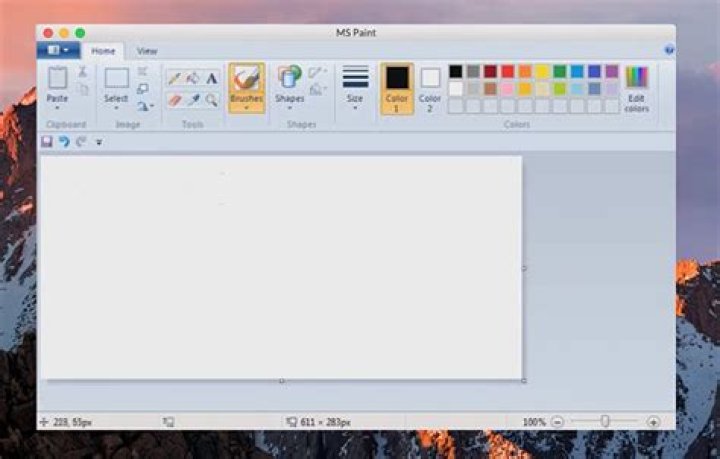720x459 pixels.
Task: Select Color 1 foreground swatch
Action: (397, 89)
